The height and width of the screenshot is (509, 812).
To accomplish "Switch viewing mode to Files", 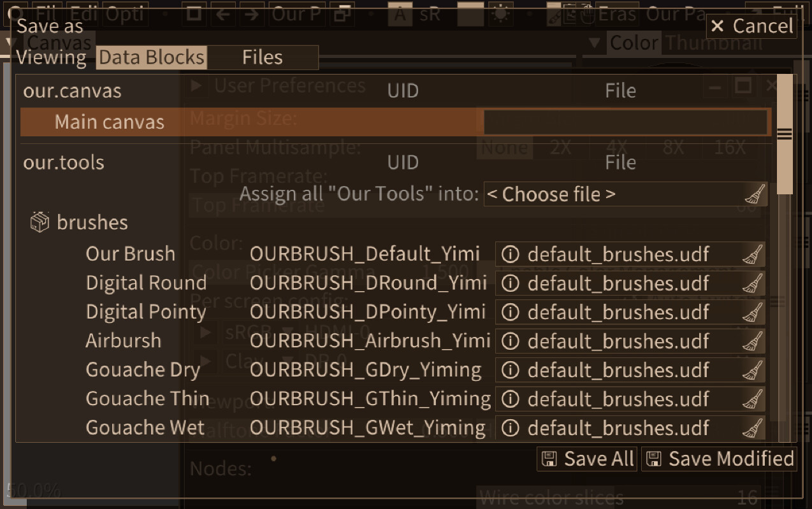I will 263,57.
